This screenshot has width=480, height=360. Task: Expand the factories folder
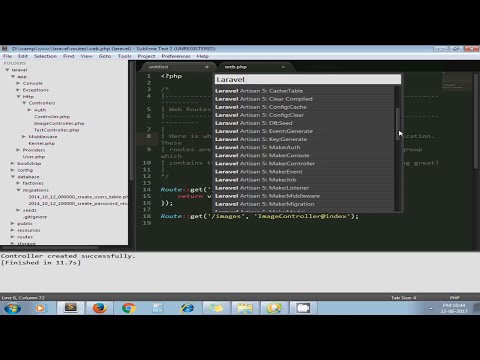(x=18, y=183)
